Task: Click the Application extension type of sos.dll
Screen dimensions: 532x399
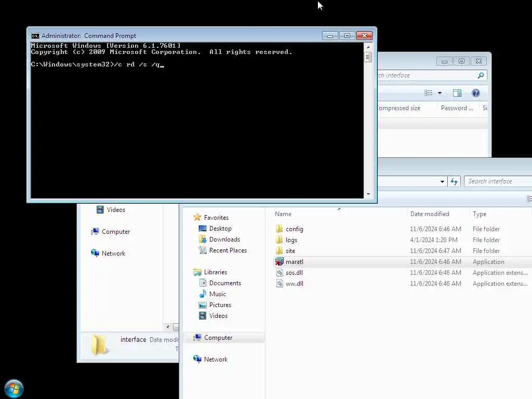Action: coord(500,272)
